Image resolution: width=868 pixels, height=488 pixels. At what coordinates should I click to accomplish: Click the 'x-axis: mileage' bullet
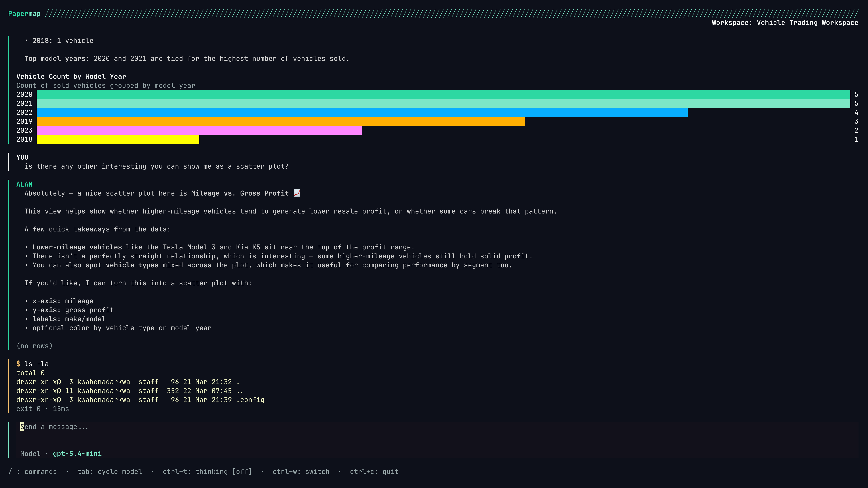point(59,301)
